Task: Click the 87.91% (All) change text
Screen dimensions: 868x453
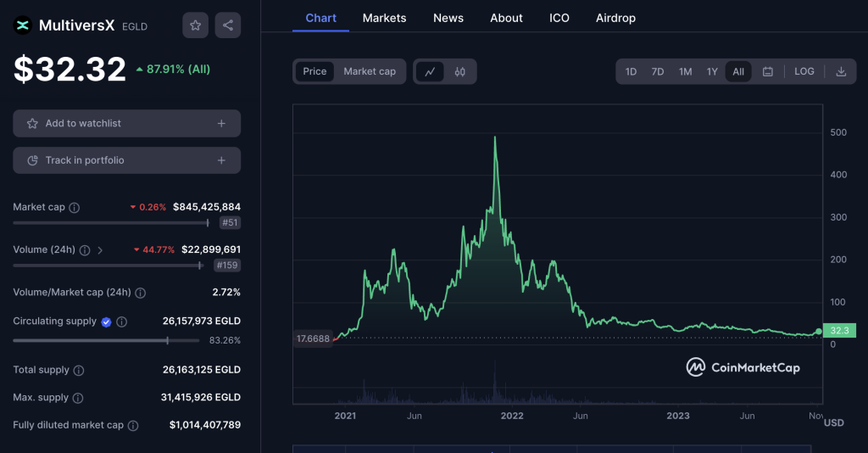Action: [173, 70]
